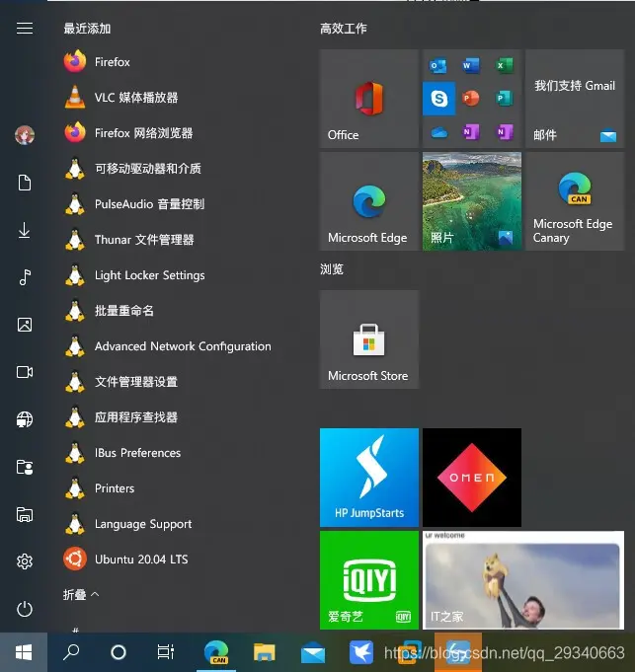
Task: Click the Windows Start button
Action: coord(24,652)
